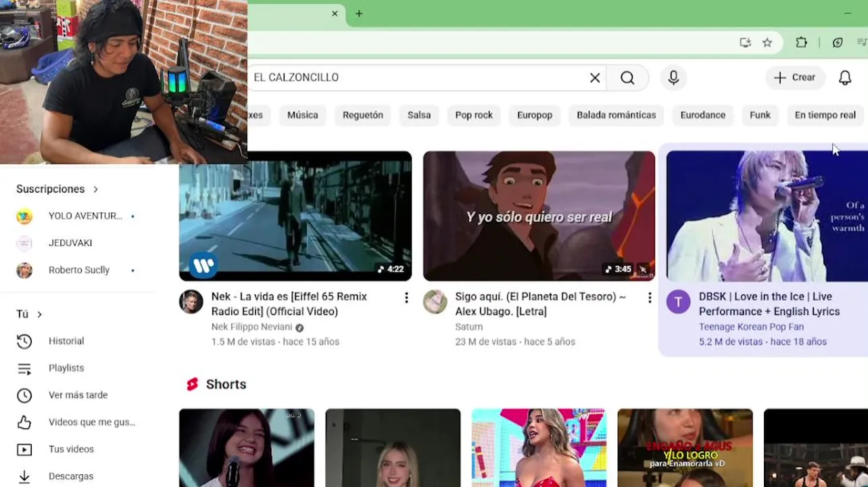
Task: Start voice search with microphone icon
Action: pos(673,78)
